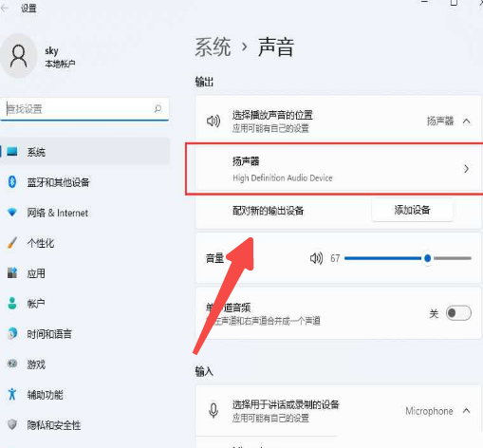Click the 关 label beside mono switch
The height and width of the screenshot is (448, 483).
click(x=434, y=313)
